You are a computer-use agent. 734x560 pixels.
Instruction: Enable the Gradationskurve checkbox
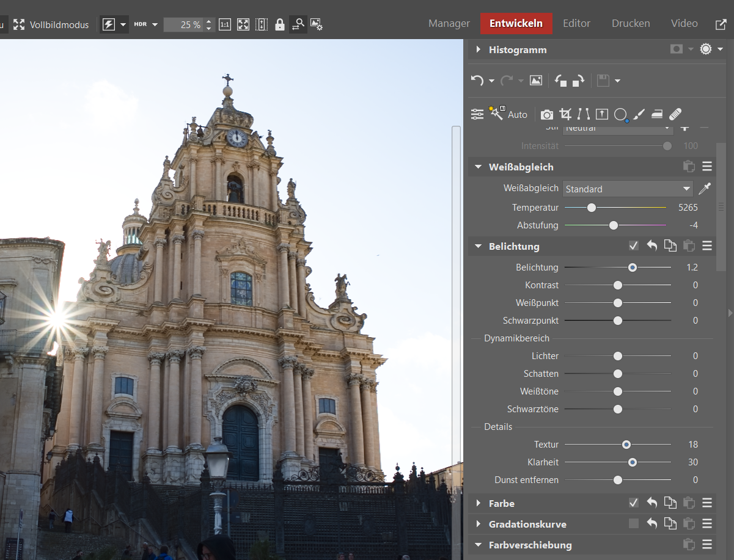(634, 524)
